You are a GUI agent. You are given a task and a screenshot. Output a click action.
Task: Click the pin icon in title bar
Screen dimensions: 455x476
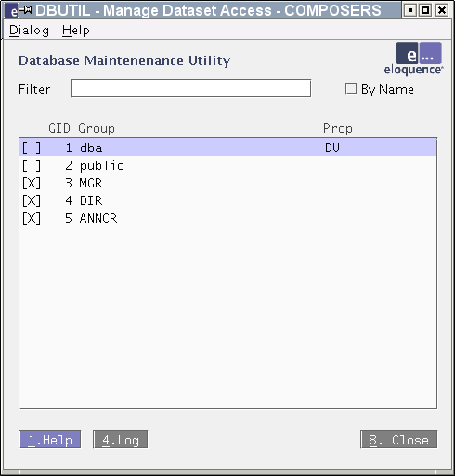click(25, 10)
